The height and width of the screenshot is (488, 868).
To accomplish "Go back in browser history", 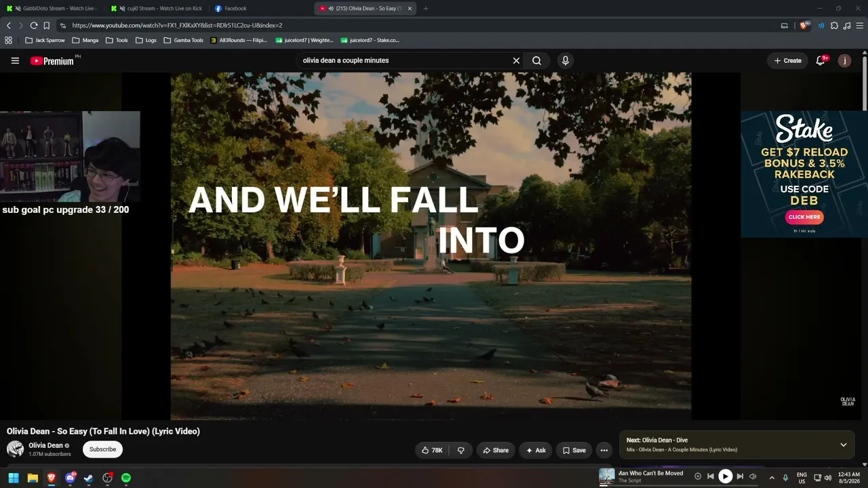I will point(9,25).
